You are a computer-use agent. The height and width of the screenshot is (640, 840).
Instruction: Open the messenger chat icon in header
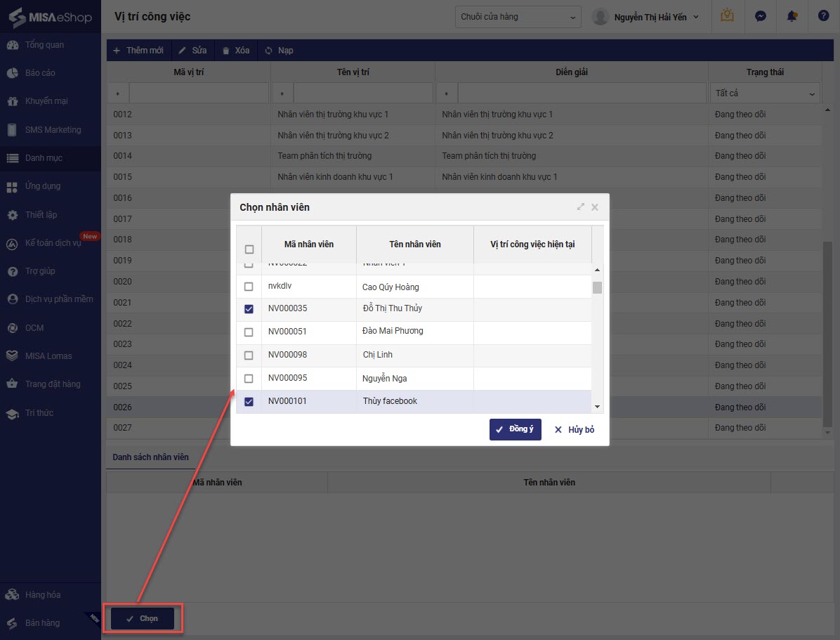coord(760,17)
